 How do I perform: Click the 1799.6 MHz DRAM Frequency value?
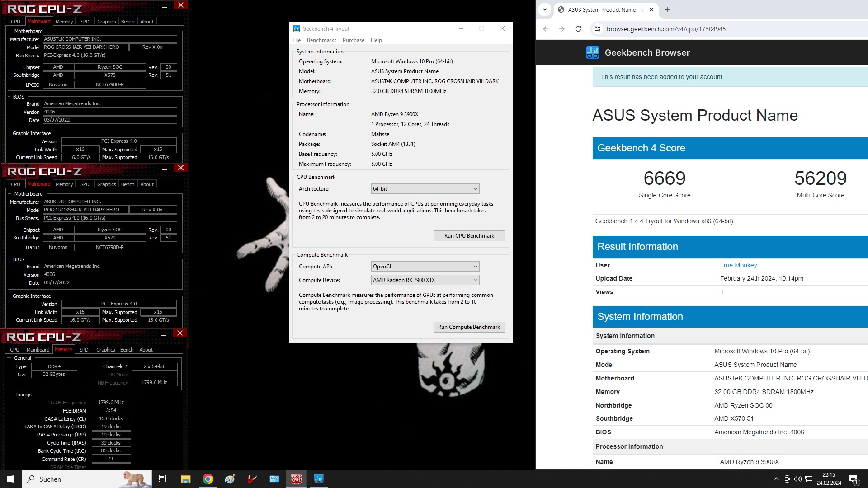111,402
